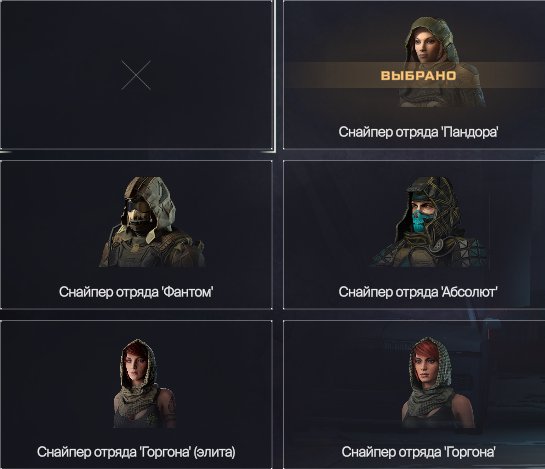The height and width of the screenshot is (469, 545).
Task: Select the empty no-skin card
Action: click(136, 75)
